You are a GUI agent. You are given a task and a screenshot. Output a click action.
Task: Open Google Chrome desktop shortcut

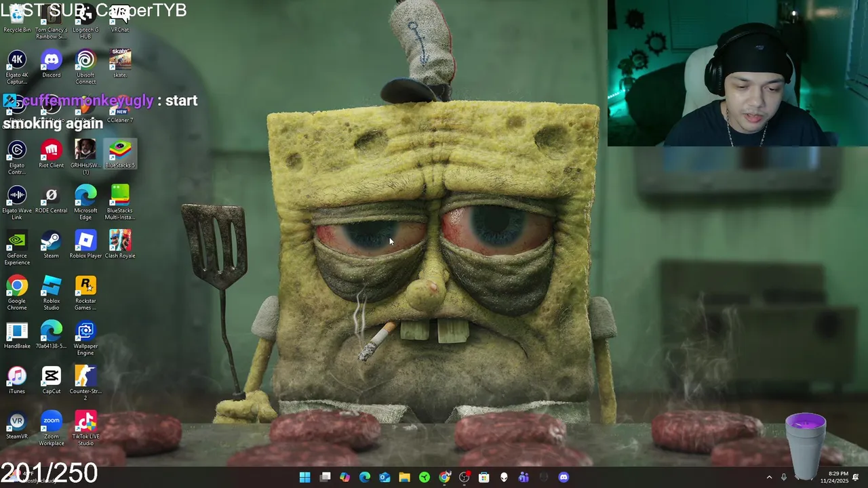pos(17,293)
